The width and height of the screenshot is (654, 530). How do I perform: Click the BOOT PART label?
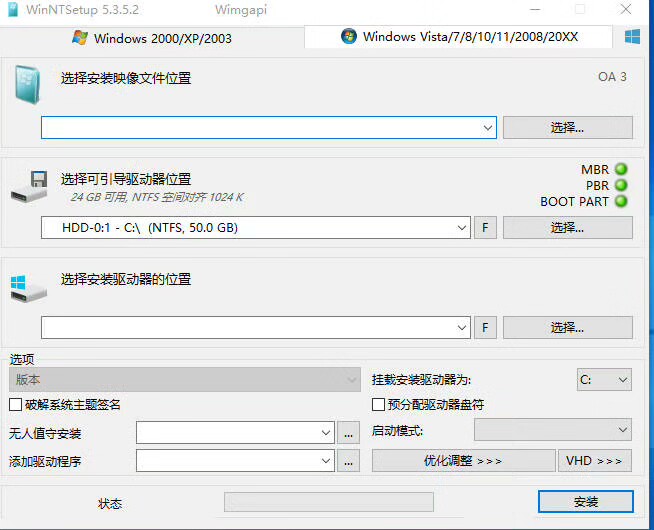[x=574, y=201]
